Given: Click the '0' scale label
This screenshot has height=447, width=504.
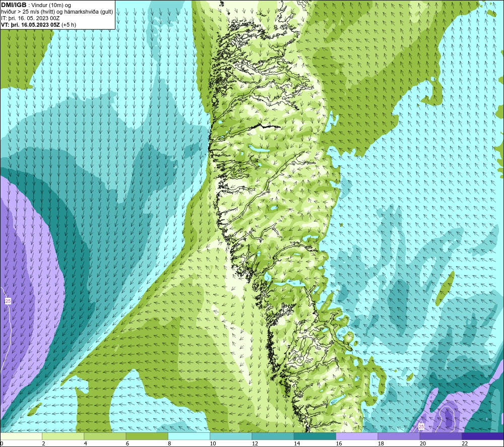Looking at the screenshot, I should [x=2, y=443].
